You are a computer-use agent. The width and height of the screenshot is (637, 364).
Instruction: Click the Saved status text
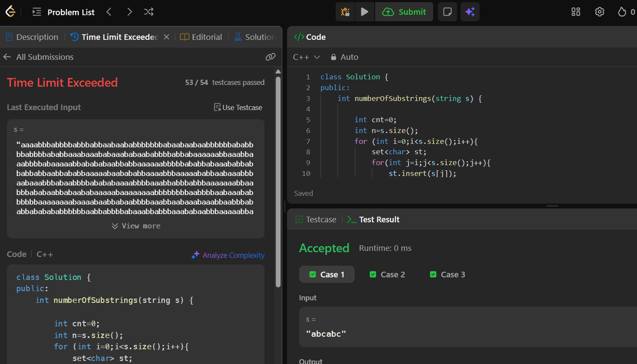pyautogui.click(x=303, y=193)
